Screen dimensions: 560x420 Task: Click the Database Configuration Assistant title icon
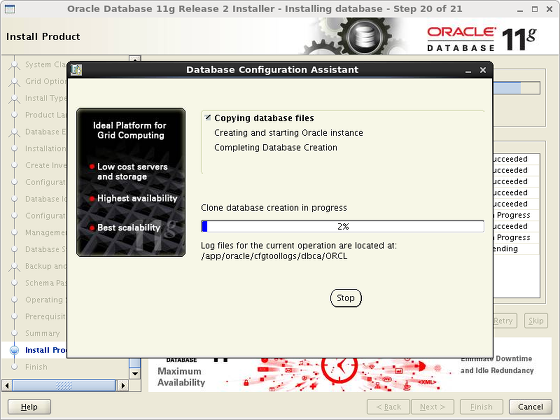click(x=76, y=70)
